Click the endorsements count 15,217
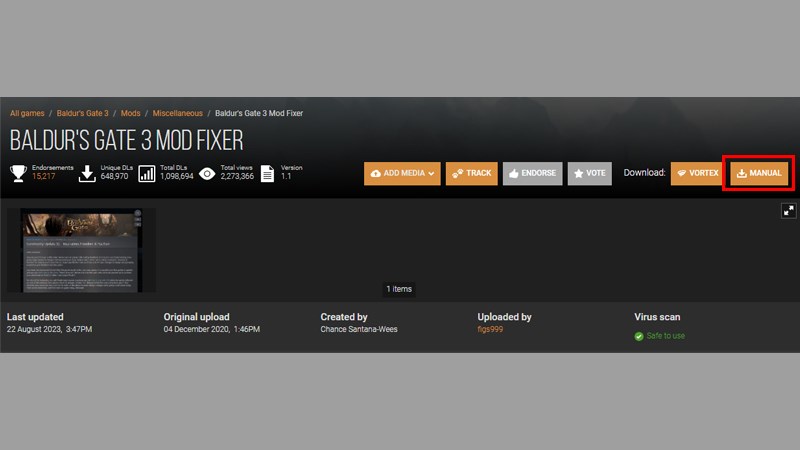800x450 pixels. [43, 177]
